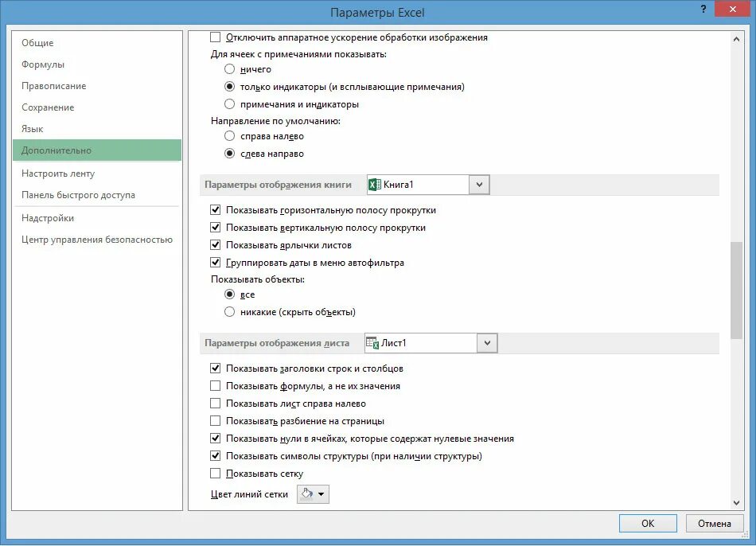Click the Цвет линий сетки label
The height and width of the screenshot is (546, 756).
pyautogui.click(x=249, y=494)
